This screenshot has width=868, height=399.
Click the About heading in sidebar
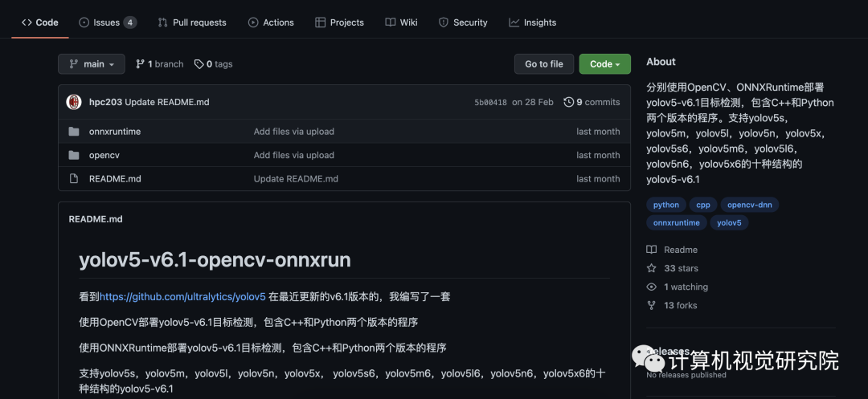[x=661, y=62]
